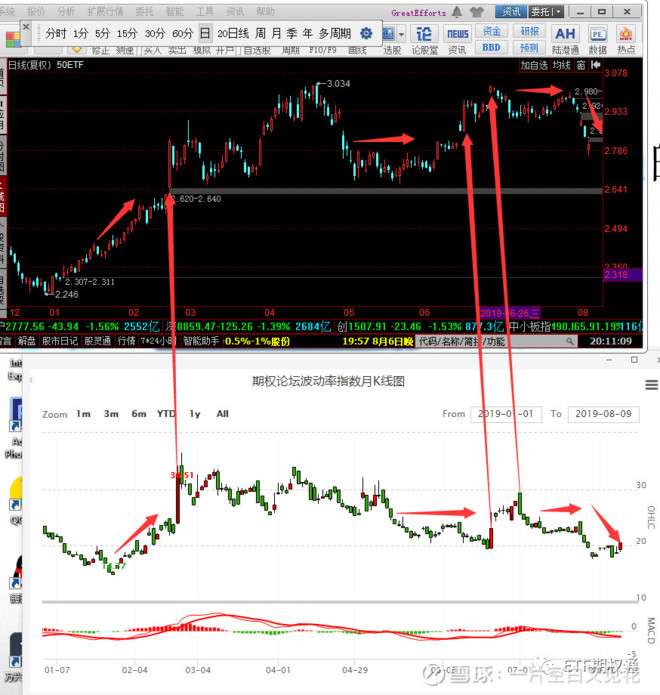The width and height of the screenshot is (660, 695).
Task: Open the NEWS 资讯 icon
Action: (x=457, y=40)
